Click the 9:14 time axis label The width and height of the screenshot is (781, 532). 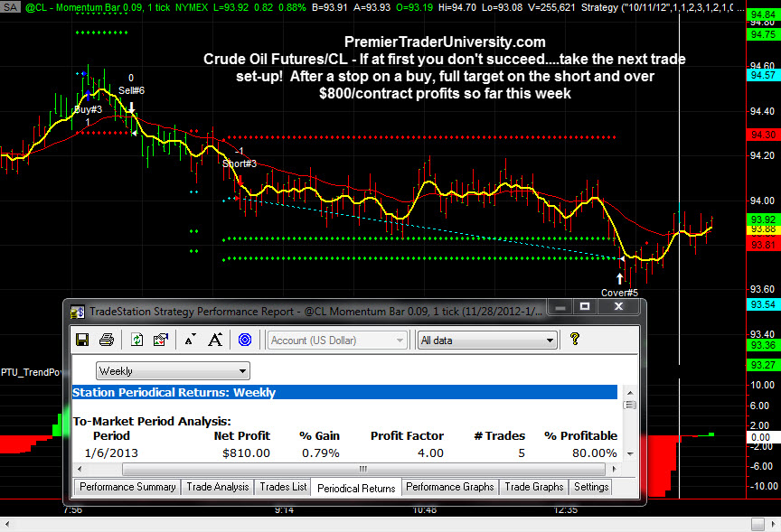pos(284,510)
